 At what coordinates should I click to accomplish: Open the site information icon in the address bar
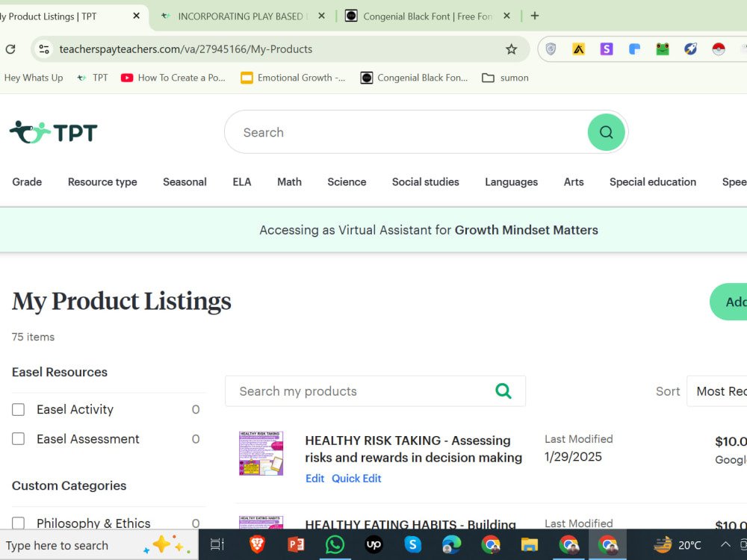coord(44,49)
